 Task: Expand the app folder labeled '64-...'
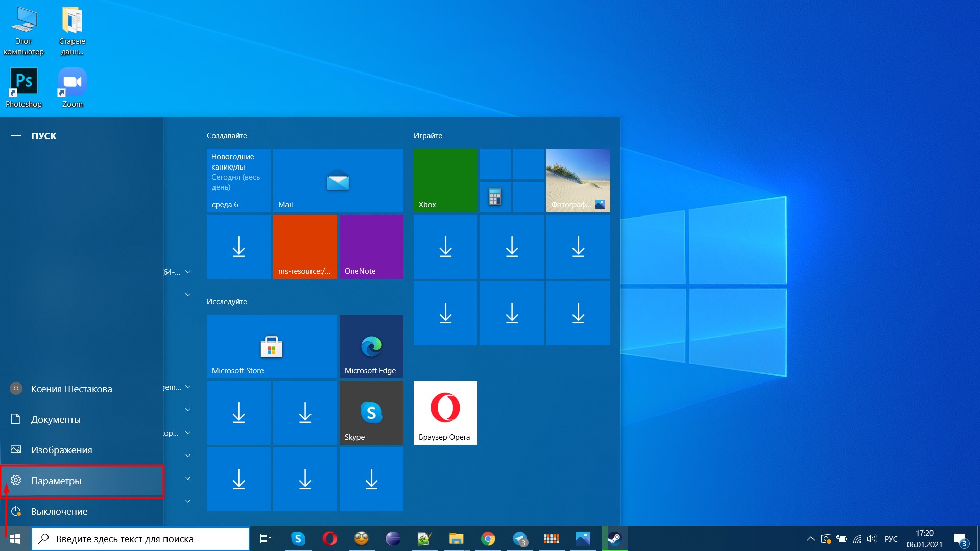tap(187, 272)
